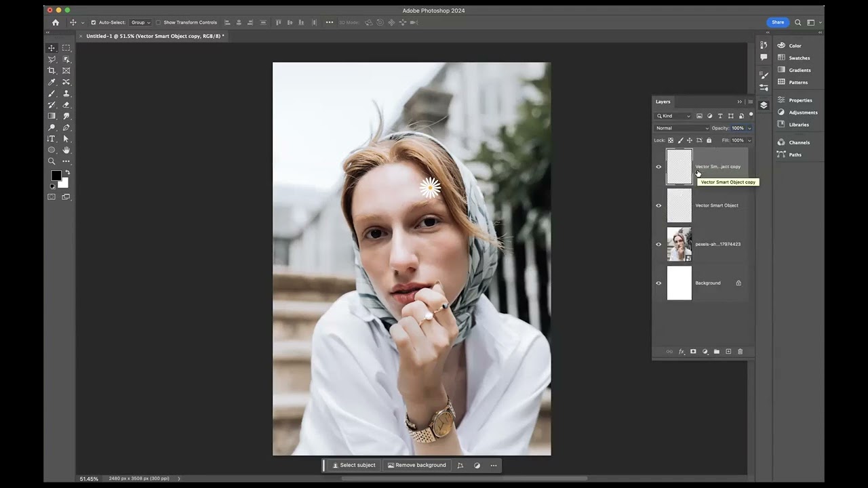868x488 pixels.
Task: Open the Auto-Select Group dropdown
Action: (x=141, y=22)
